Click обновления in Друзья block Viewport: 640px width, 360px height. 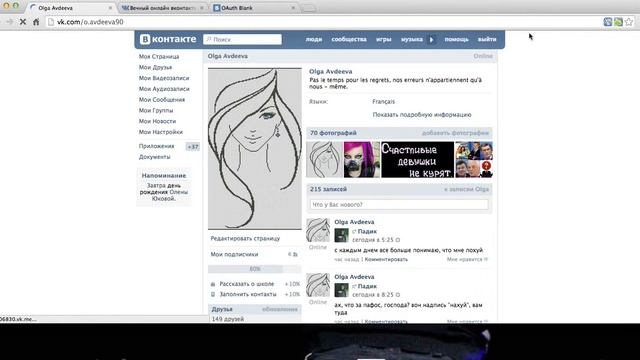click(x=280, y=309)
